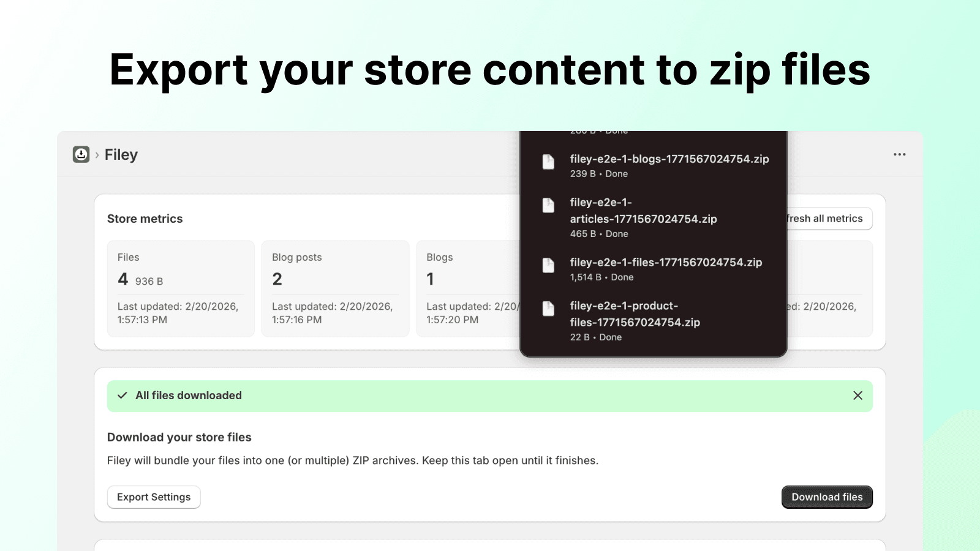Select the Blogs metric card

pos(468,288)
